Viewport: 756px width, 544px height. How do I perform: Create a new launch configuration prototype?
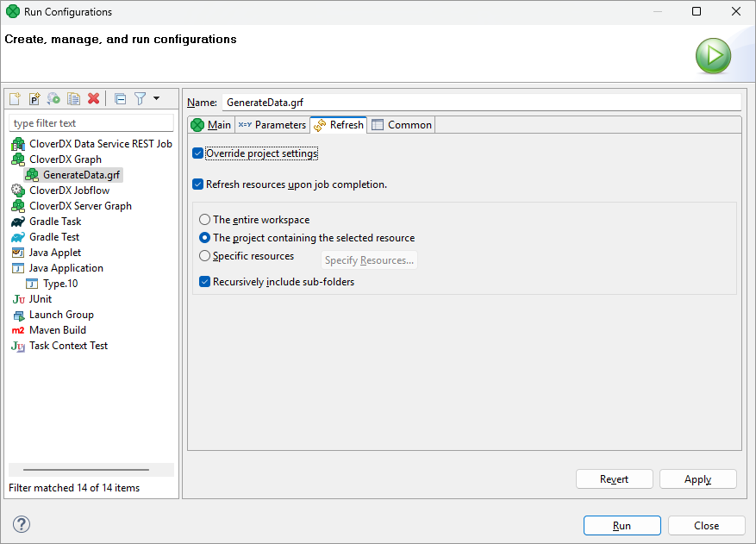[34, 98]
